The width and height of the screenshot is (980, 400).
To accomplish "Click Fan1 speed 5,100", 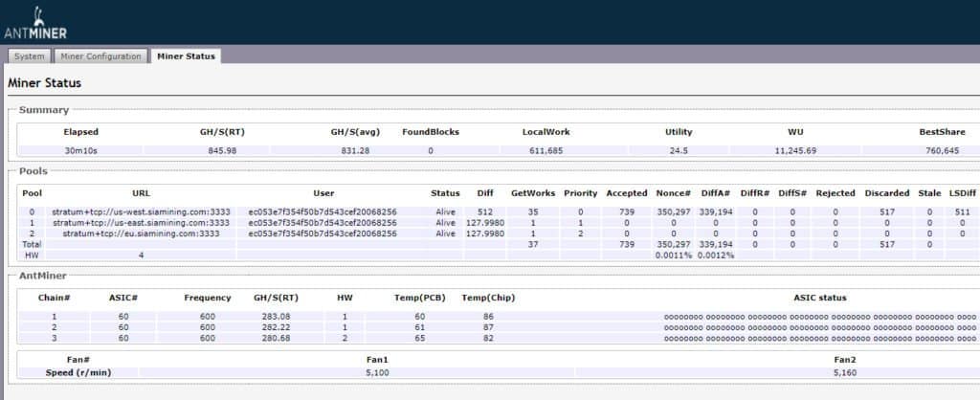I will (x=377, y=372).
